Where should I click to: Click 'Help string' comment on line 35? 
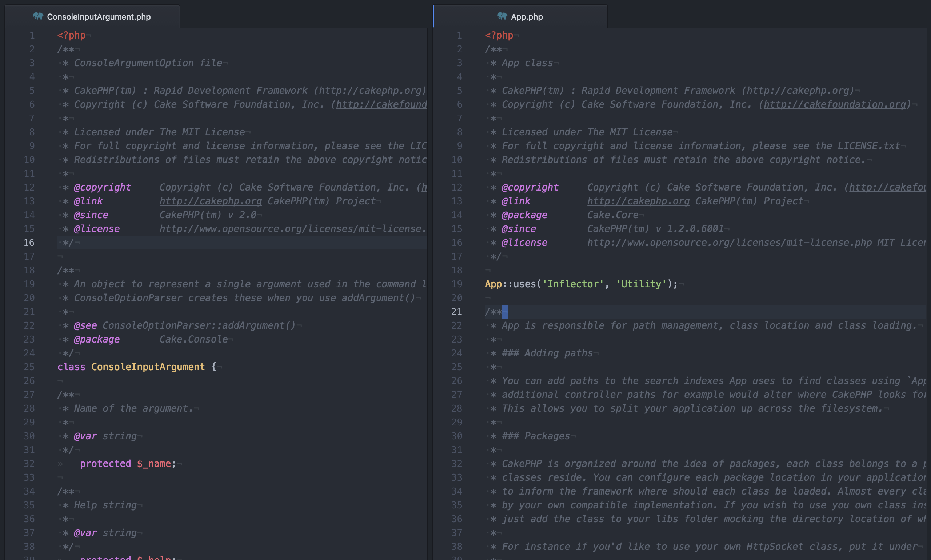pyautogui.click(x=105, y=505)
